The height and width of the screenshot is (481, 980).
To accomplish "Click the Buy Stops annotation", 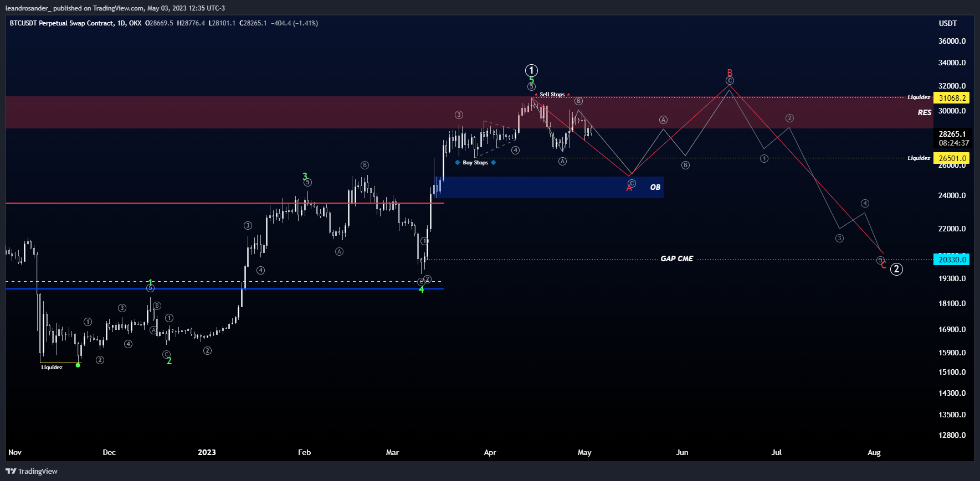I will 475,163.
